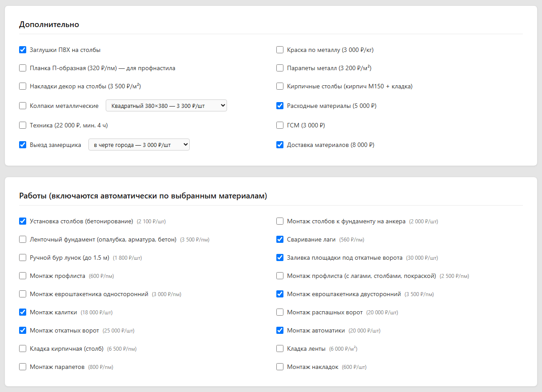Check the Колпаки металлические option
The width and height of the screenshot is (542, 392).
[x=23, y=106]
